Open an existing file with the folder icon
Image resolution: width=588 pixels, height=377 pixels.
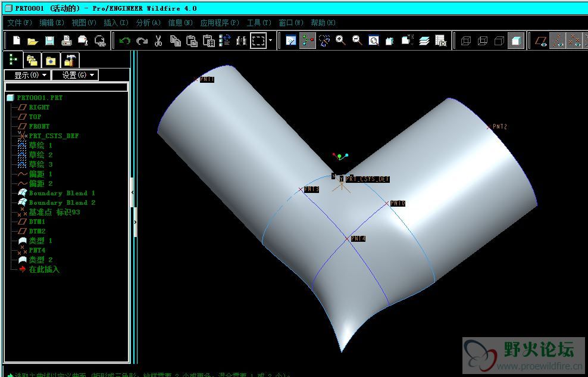point(33,40)
